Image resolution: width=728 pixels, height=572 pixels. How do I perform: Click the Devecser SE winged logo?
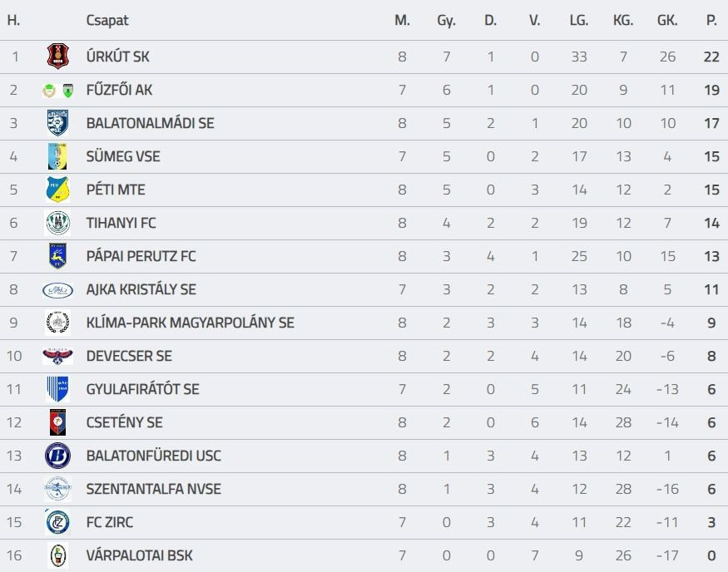[x=57, y=356]
